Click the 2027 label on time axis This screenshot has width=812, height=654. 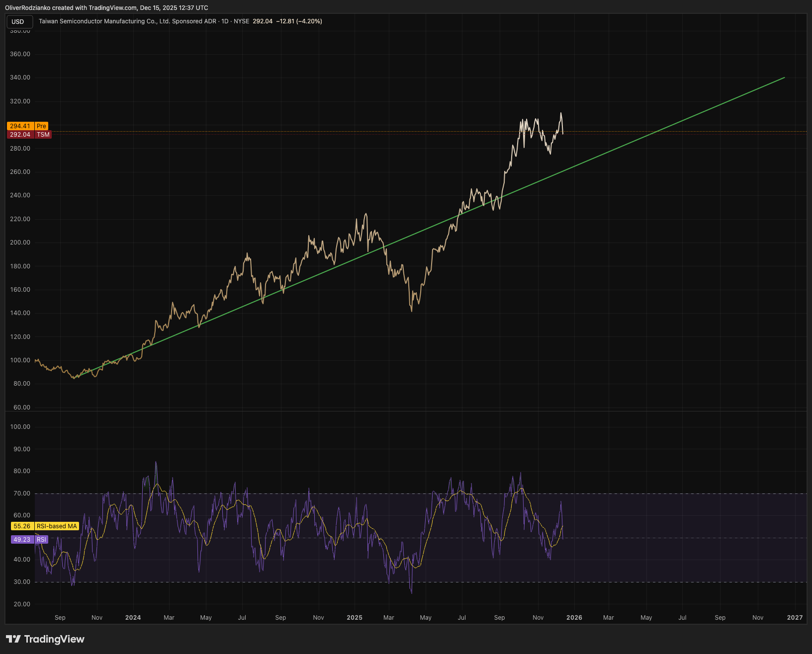point(795,618)
